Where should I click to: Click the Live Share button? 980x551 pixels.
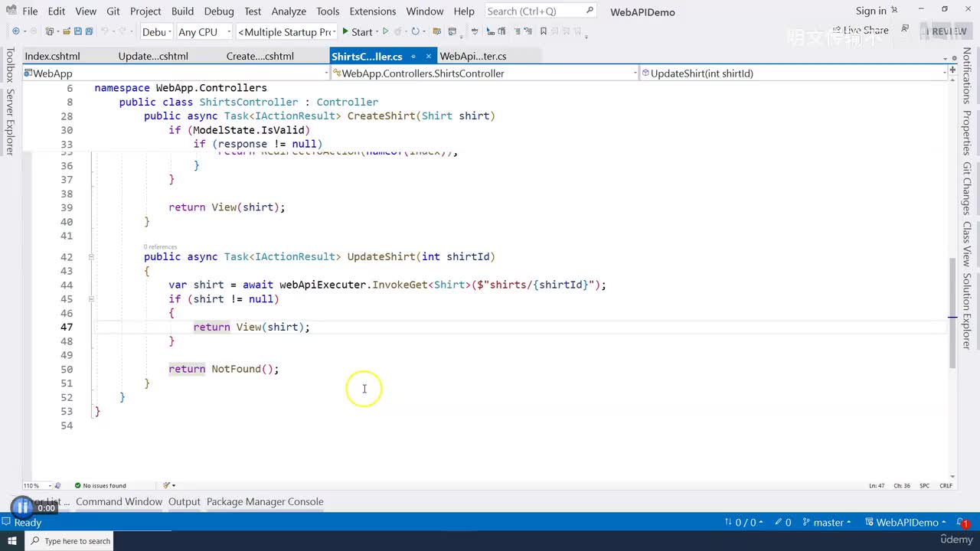[860, 31]
